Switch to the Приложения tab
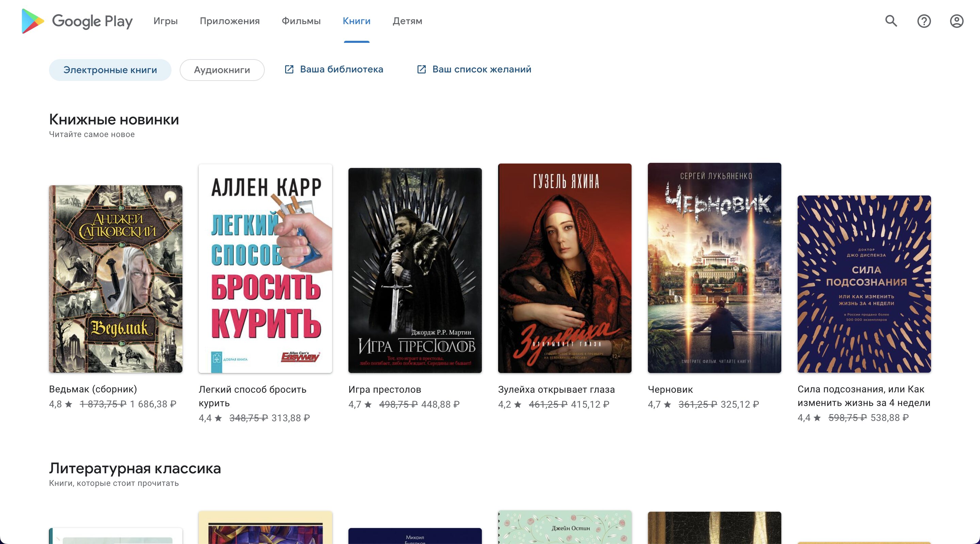 (230, 21)
